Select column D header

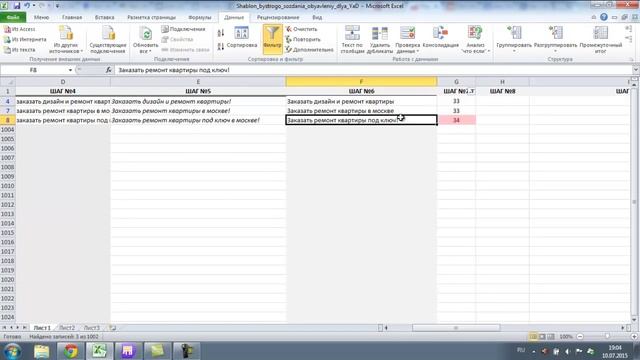pyautogui.click(x=63, y=82)
